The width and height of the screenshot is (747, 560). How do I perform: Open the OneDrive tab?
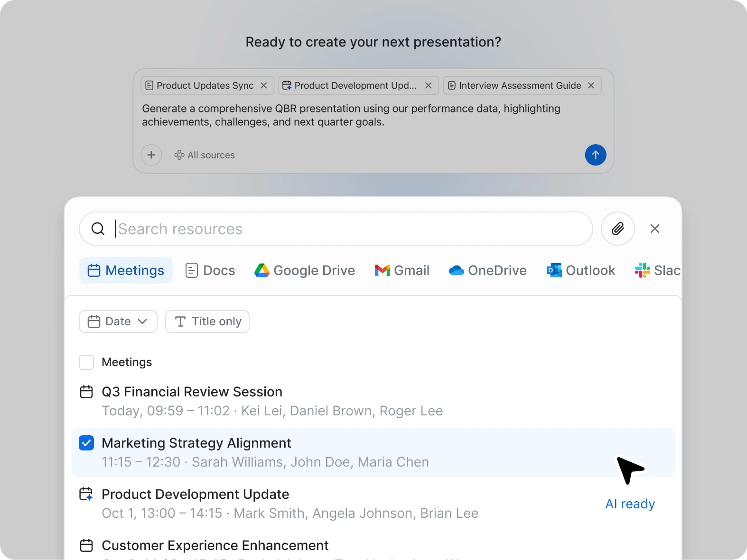pos(487,270)
